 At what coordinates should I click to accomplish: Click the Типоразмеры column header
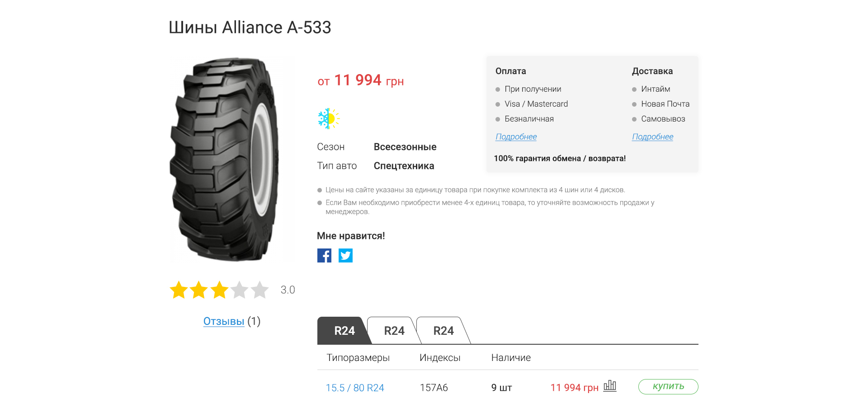358,358
